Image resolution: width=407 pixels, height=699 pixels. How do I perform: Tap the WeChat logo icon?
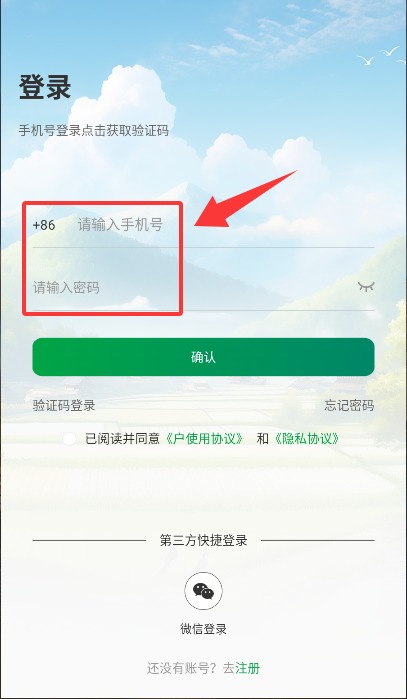click(203, 591)
